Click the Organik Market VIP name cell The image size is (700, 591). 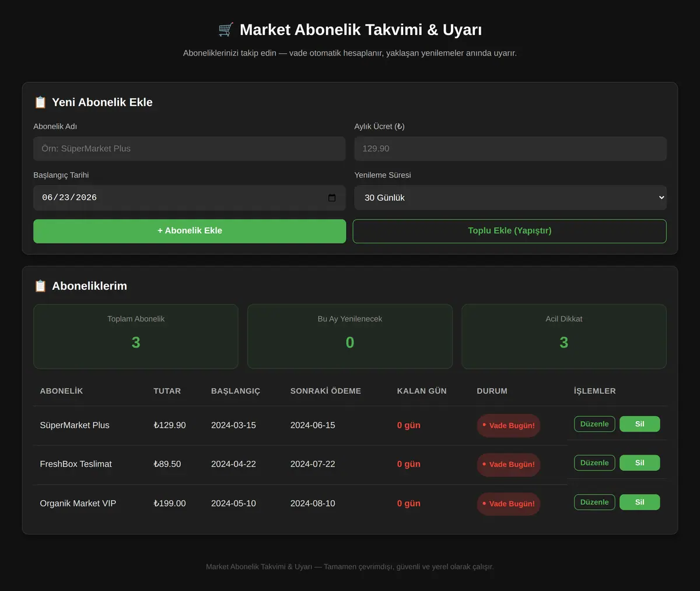tap(78, 503)
